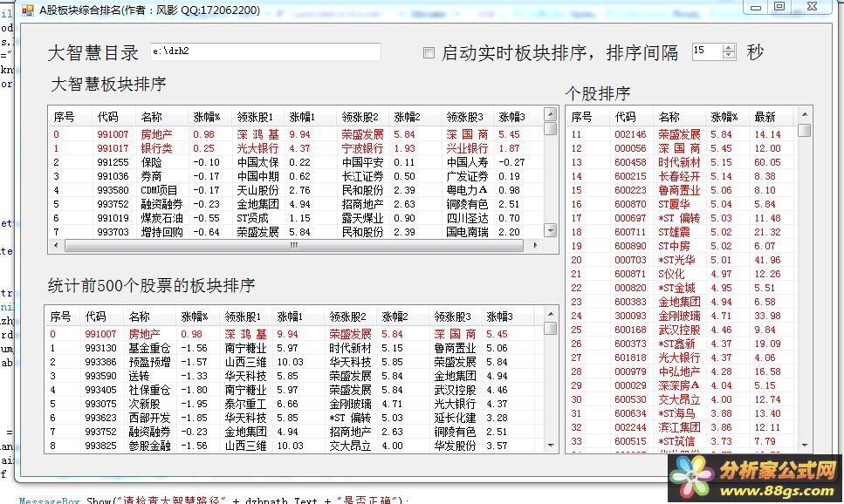The width and height of the screenshot is (844, 504).
Task: Select the 西部开发 row in bottom table
Action: 295,418
